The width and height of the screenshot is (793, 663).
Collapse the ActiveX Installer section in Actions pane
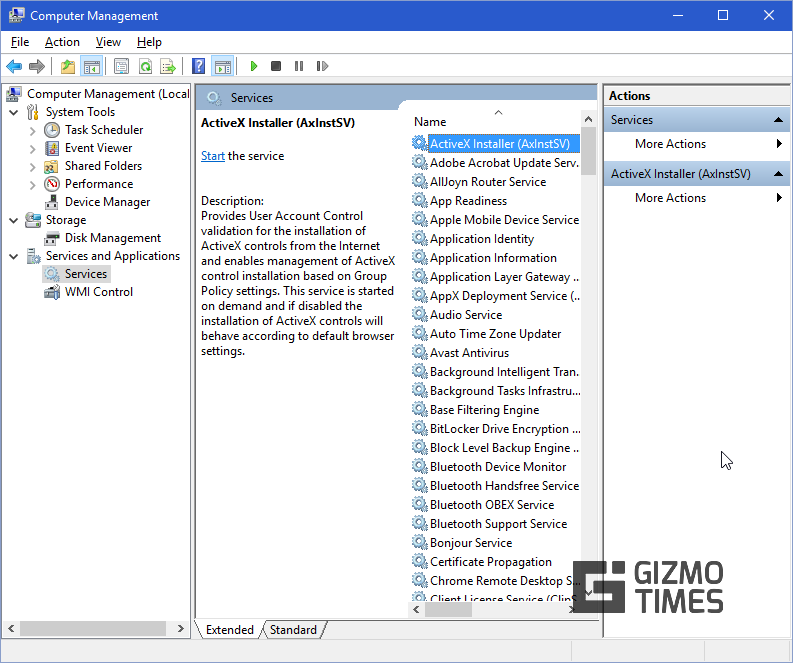(x=778, y=174)
